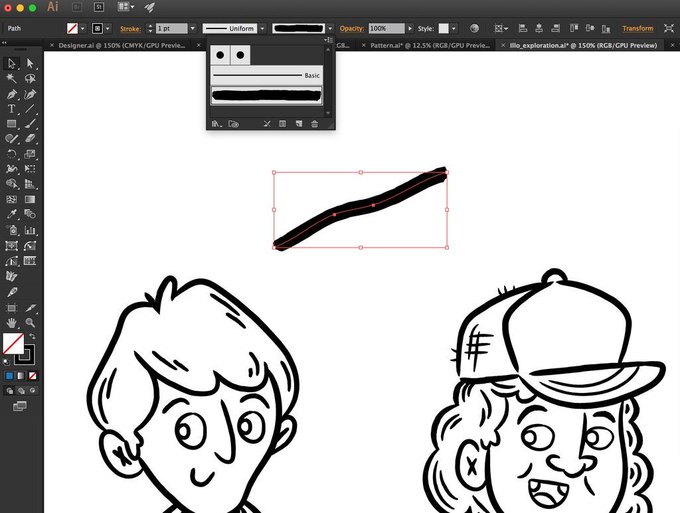This screenshot has width=680, height=513.
Task: Select the Gradient tool
Action: point(30,199)
